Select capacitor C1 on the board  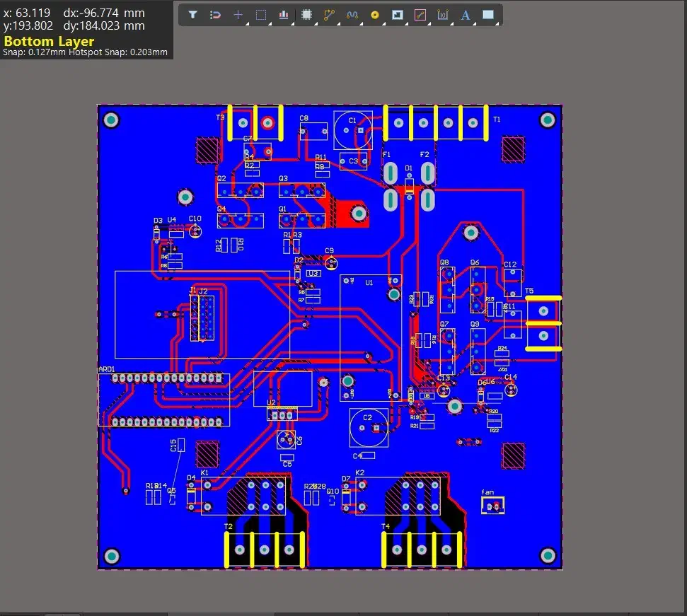(x=352, y=132)
